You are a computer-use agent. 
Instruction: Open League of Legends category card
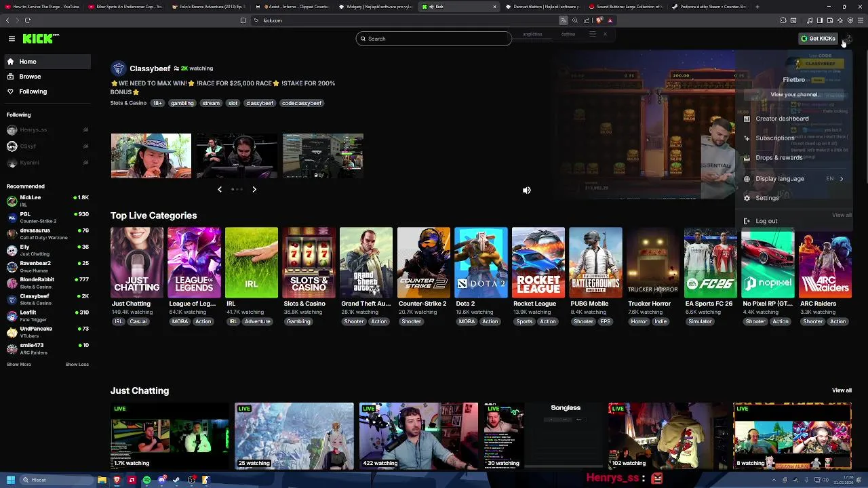pyautogui.click(x=194, y=263)
